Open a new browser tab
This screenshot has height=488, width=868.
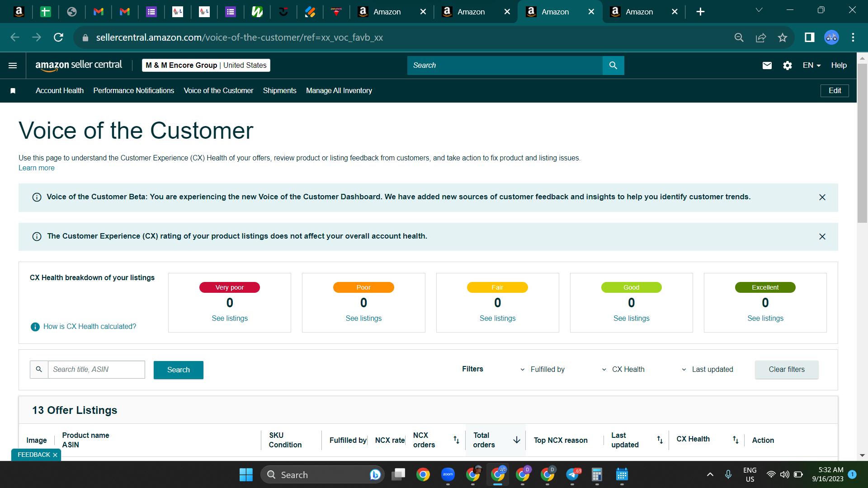pos(700,12)
